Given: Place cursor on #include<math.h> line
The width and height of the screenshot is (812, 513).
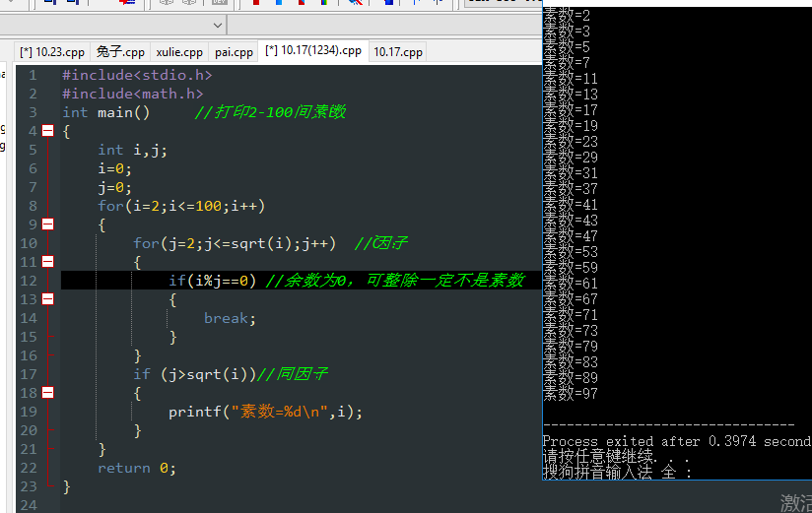Looking at the screenshot, I should tap(133, 94).
